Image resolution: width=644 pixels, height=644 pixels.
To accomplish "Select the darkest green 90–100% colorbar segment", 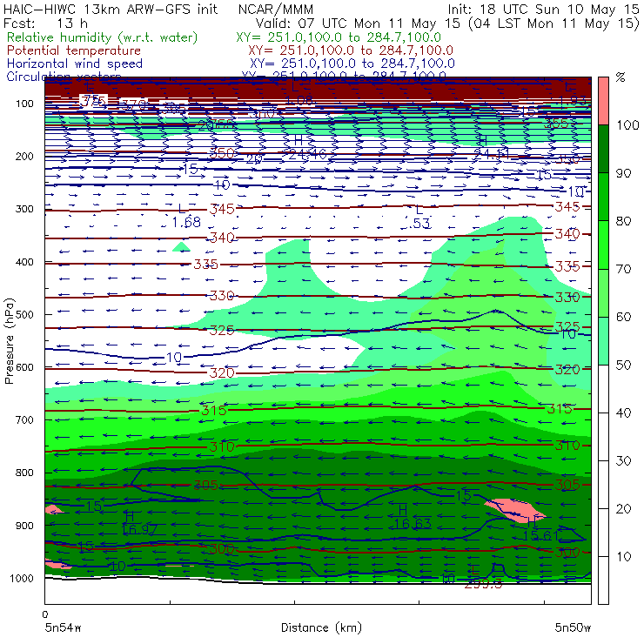I will point(603,149).
